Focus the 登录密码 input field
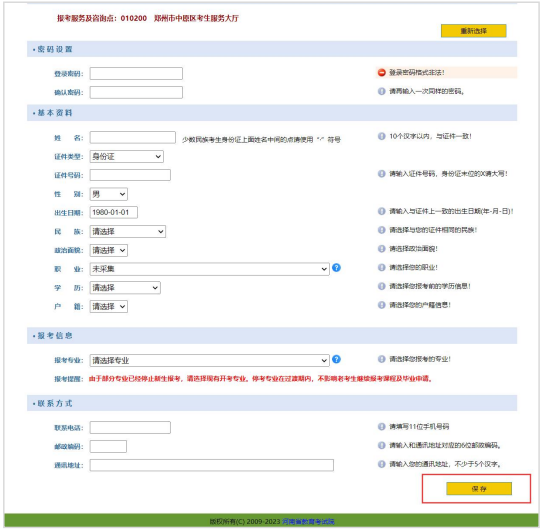 tap(136, 73)
